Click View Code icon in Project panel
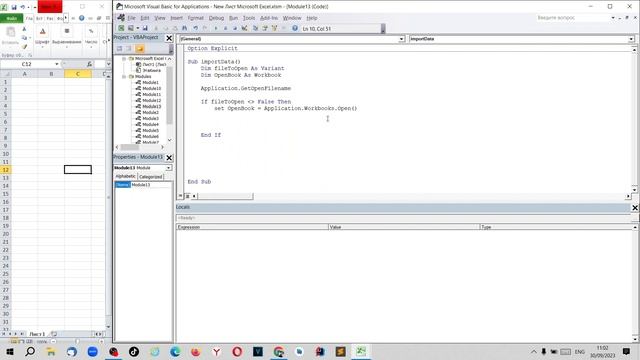Viewport: 640px width, 360px height. point(120,49)
